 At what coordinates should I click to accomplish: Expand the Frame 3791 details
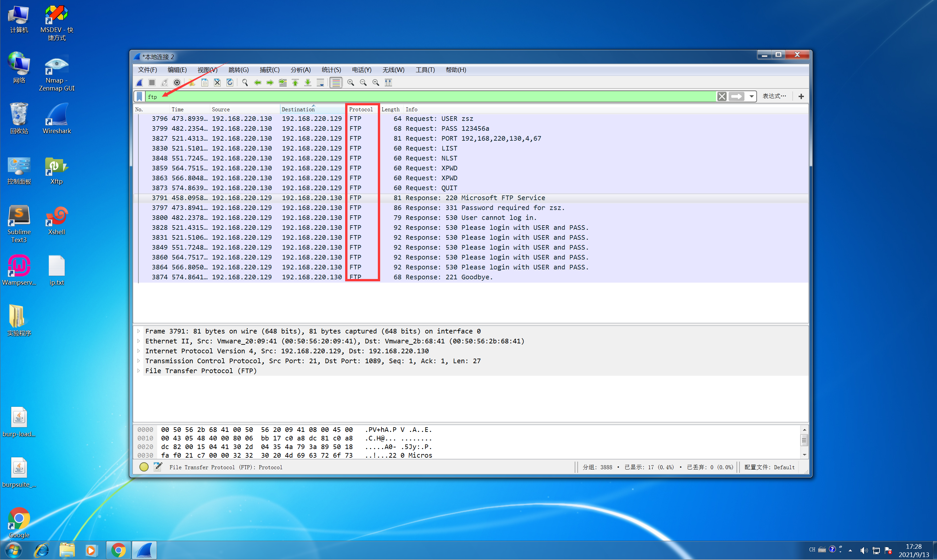point(139,331)
